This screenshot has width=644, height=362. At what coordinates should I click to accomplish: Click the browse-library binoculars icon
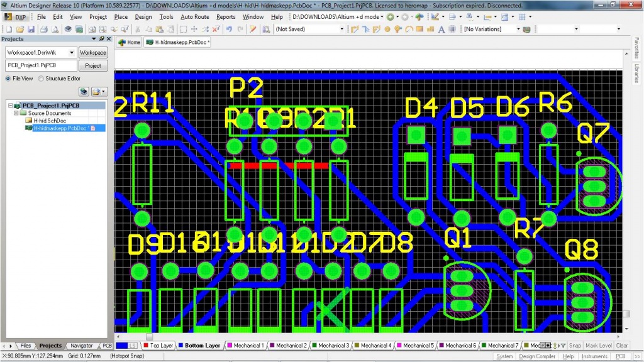pos(266,29)
